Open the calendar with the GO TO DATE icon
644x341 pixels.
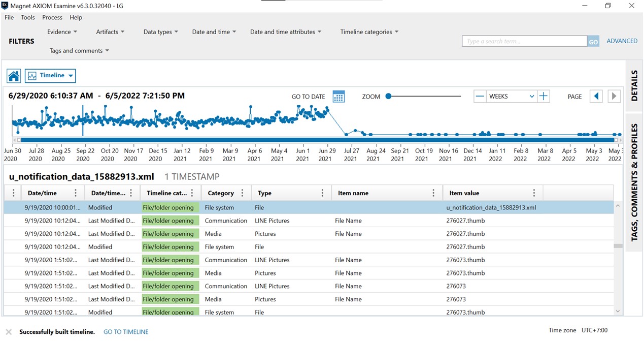(338, 96)
